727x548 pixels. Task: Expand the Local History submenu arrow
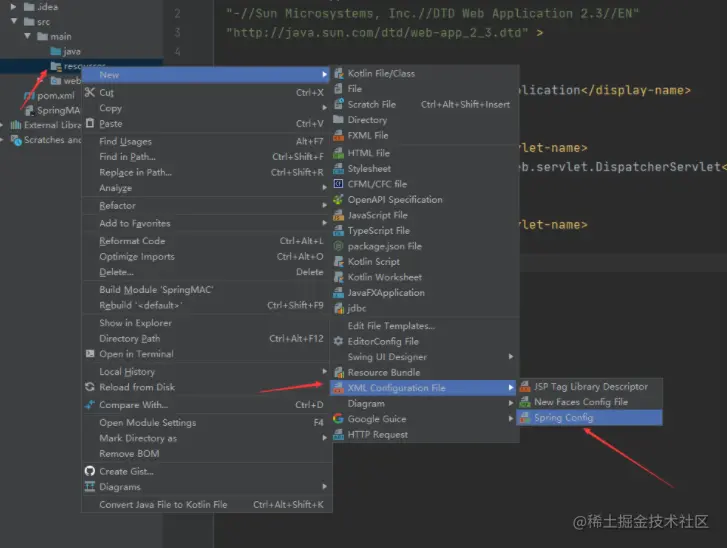325,371
